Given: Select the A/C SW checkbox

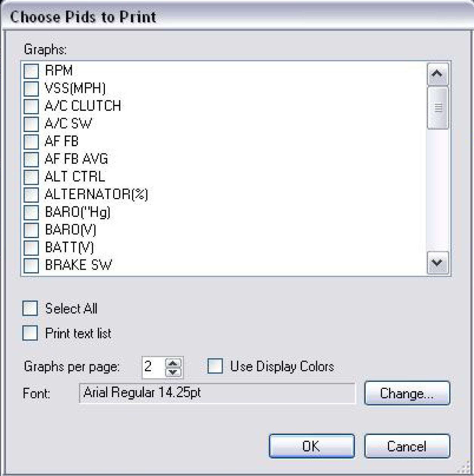Looking at the screenshot, I should point(31,124).
